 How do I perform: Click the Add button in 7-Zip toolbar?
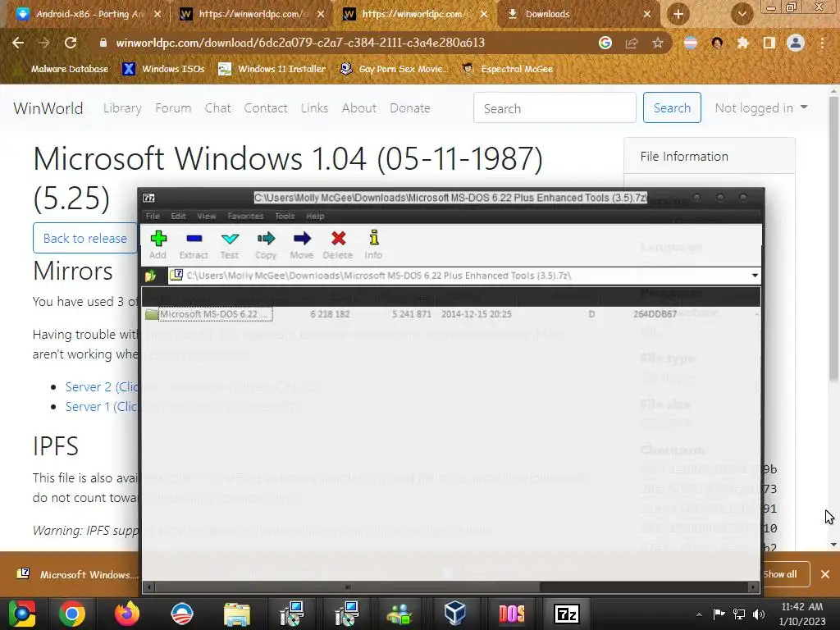pos(158,244)
